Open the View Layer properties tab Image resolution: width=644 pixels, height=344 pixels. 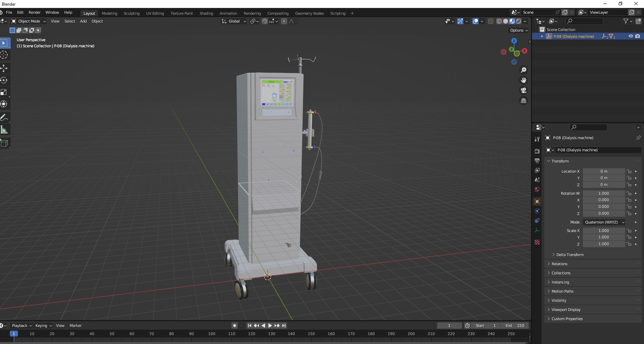point(537,170)
